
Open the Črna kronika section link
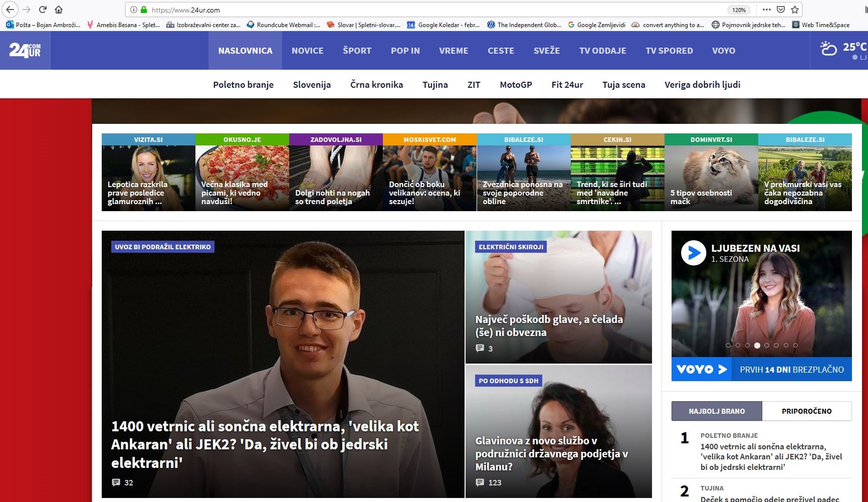pyautogui.click(x=376, y=85)
